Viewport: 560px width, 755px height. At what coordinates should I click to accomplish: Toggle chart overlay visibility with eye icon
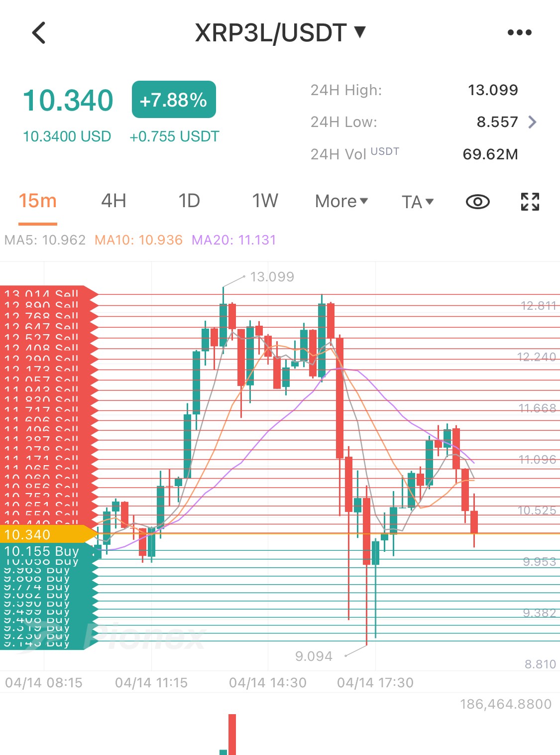coord(477,202)
